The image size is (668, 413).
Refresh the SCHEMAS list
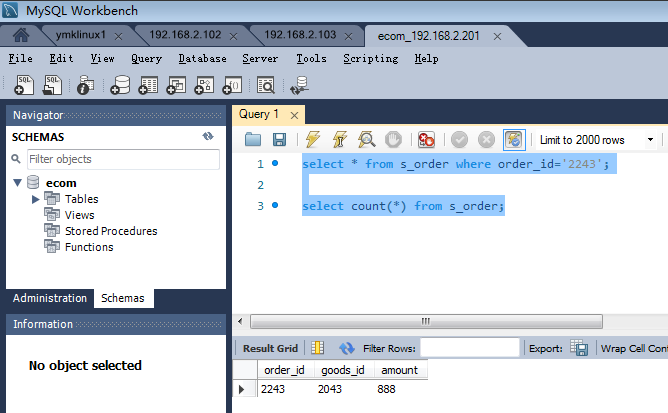pos(208,136)
